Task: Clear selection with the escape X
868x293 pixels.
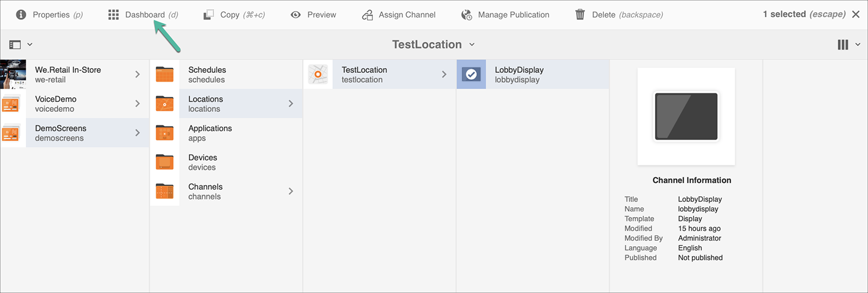Action: (x=856, y=15)
